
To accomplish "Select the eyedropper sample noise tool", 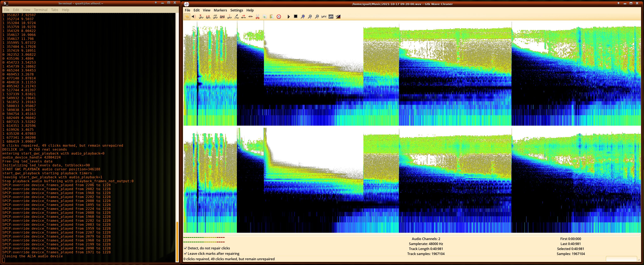I will 236,17.
